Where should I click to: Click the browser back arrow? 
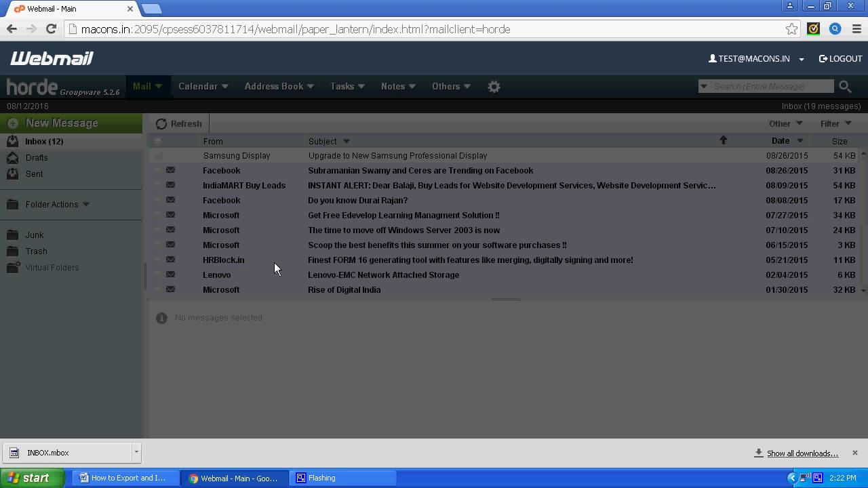pyautogui.click(x=12, y=29)
